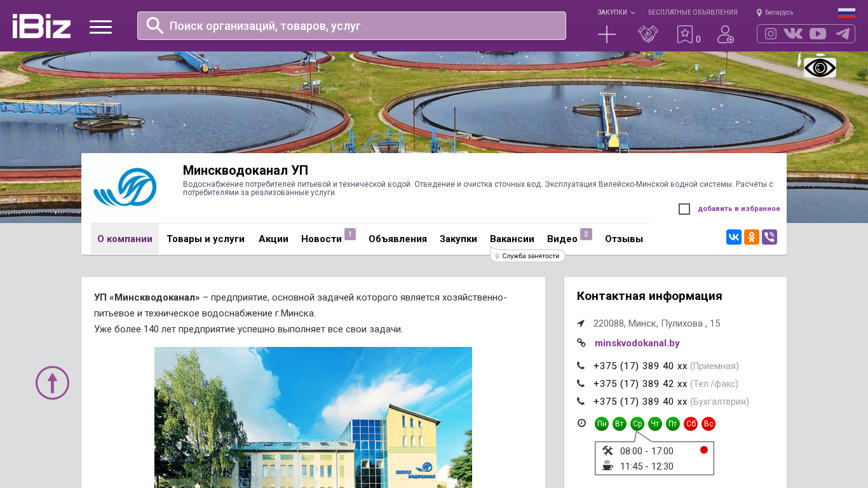Open Бесплатные объявления link

point(693,12)
